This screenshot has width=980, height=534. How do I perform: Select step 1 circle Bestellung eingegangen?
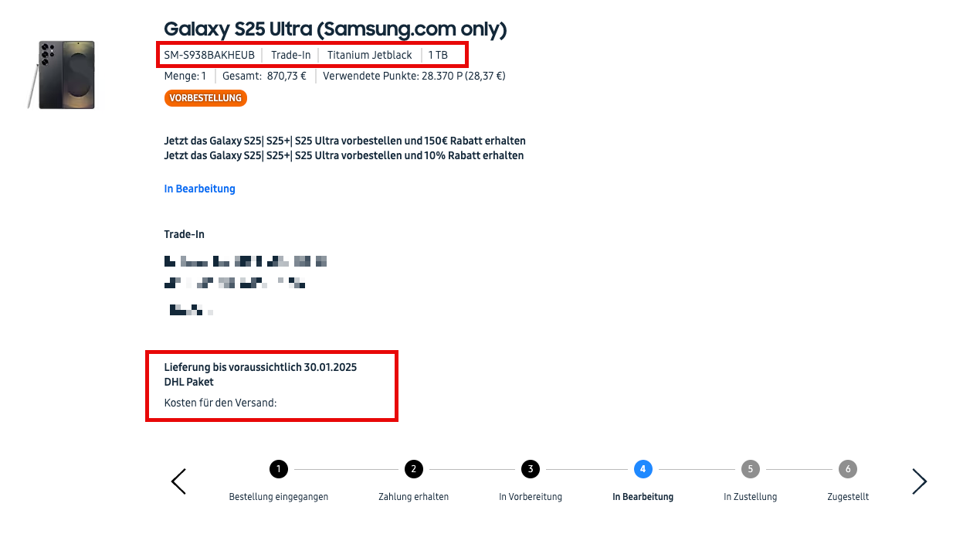coord(278,469)
